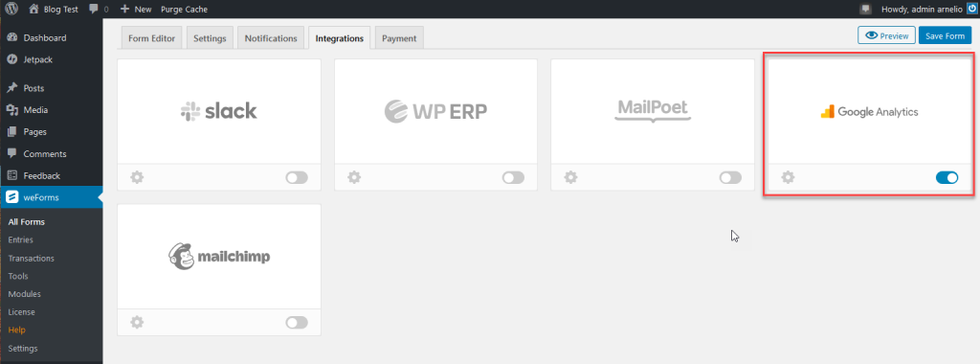Open Mailchimp integration gear settings
The width and height of the screenshot is (980, 364).
(x=137, y=323)
